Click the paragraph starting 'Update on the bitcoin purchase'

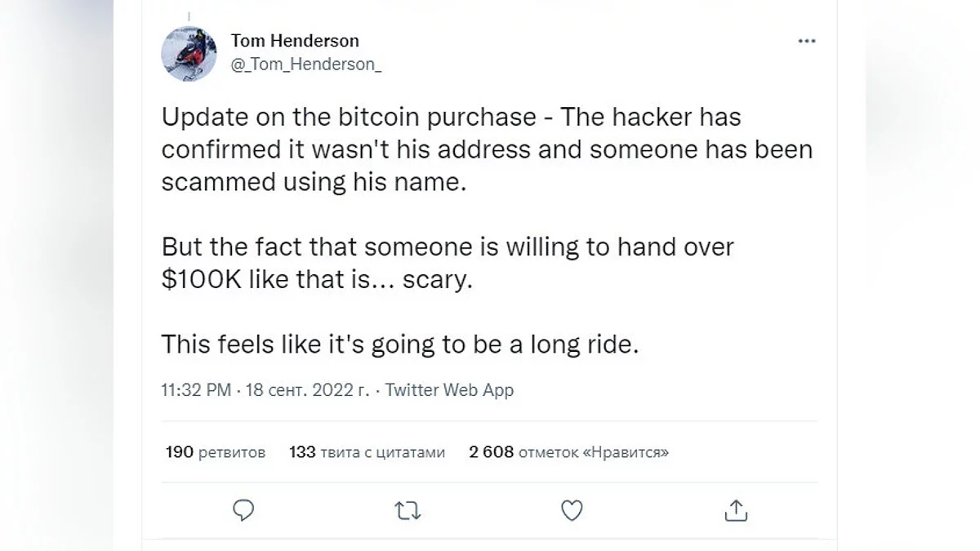click(451, 118)
